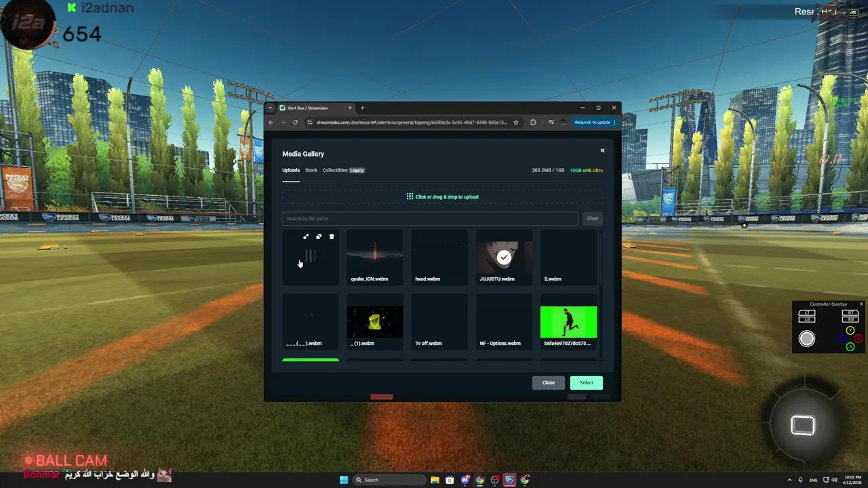
Task: Open the tab search dropdown arrow
Action: [270, 108]
